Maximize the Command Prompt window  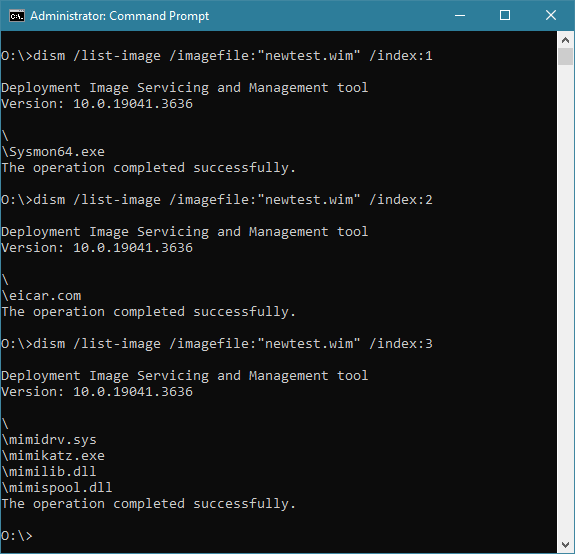505,15
